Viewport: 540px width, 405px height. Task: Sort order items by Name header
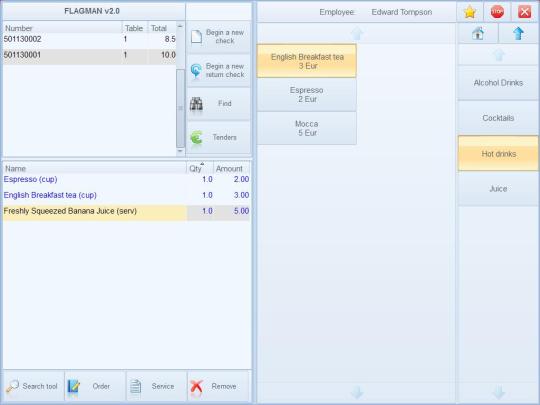pos(95,168)
